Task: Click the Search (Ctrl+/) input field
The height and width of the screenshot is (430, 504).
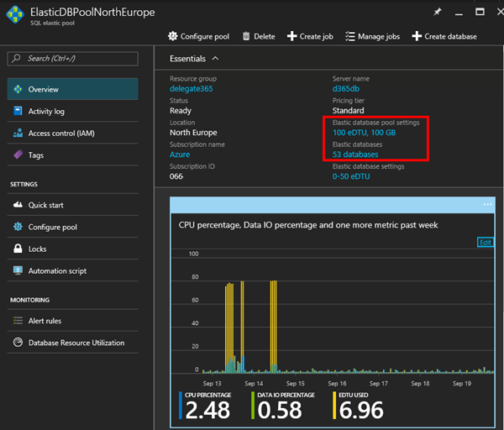Action: [71, 58]
